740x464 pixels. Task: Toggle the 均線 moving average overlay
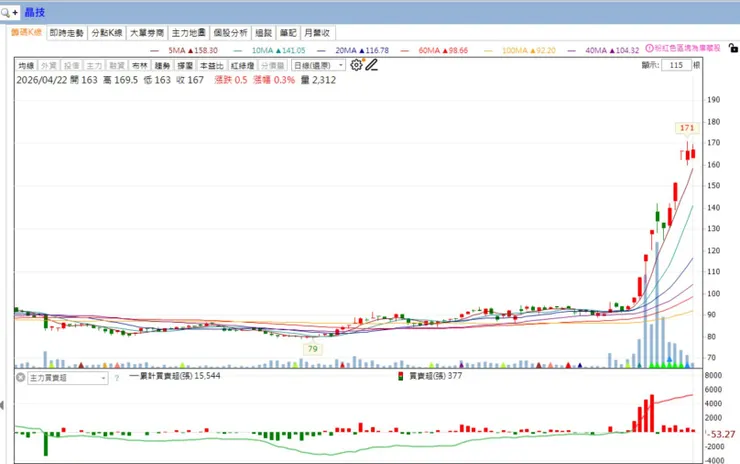click(26, 66)
